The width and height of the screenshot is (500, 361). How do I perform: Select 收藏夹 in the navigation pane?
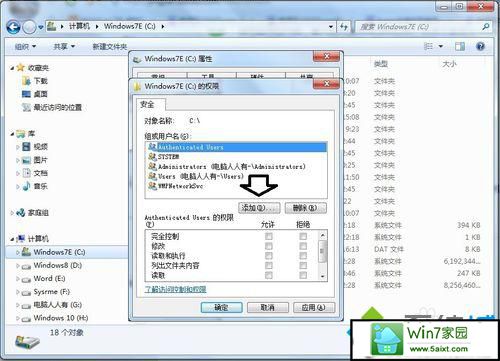38,68
